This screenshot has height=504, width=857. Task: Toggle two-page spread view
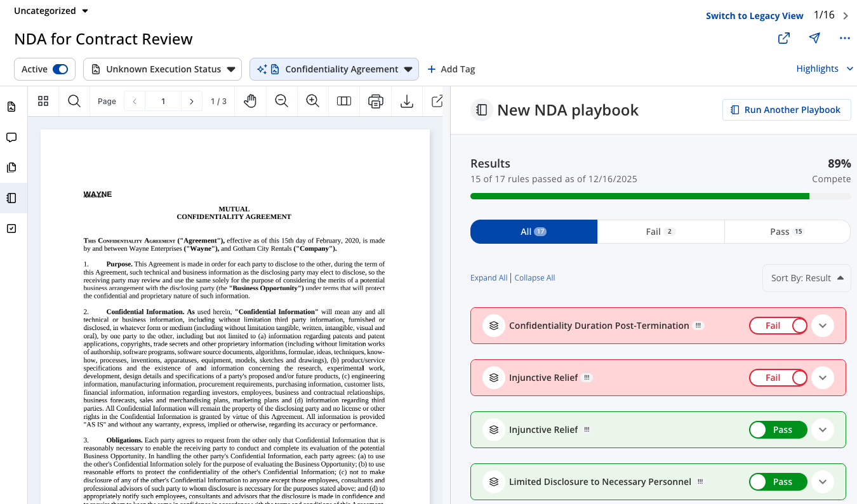tap(343, 101)
